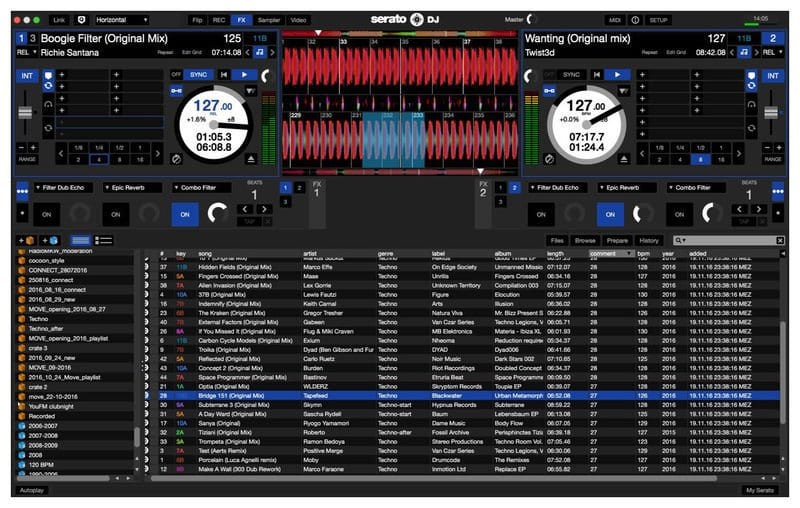
Task: Open the My Serato button
Action: 760,490
